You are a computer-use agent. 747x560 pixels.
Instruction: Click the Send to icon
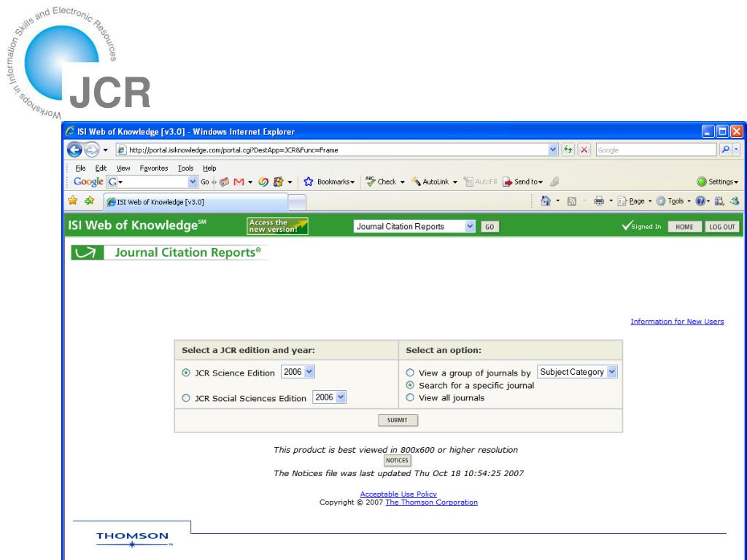tap(508, 182)
